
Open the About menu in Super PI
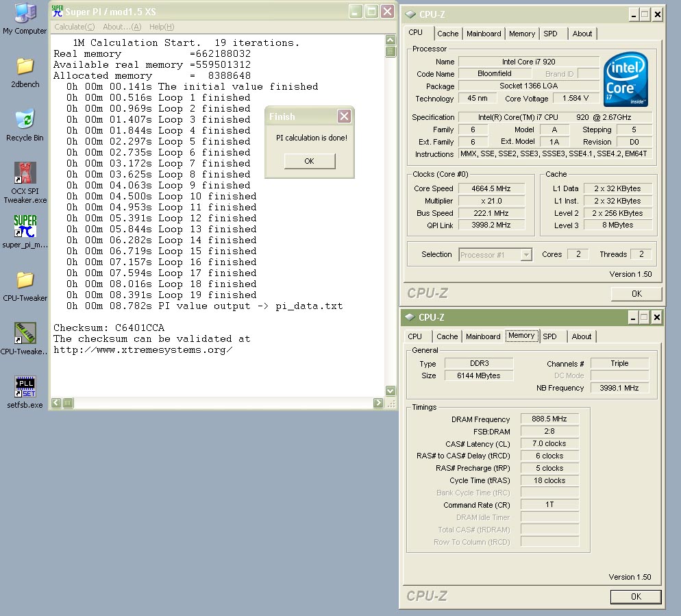coord(122,27)
